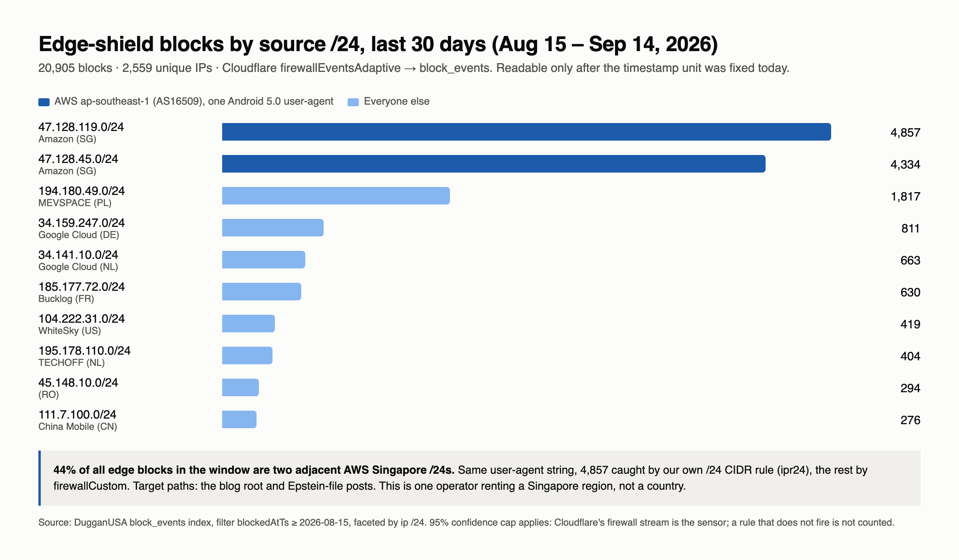Click the bold 44% of all edge blocks callout
The image size is (959, 560).
tap(254, 470)
